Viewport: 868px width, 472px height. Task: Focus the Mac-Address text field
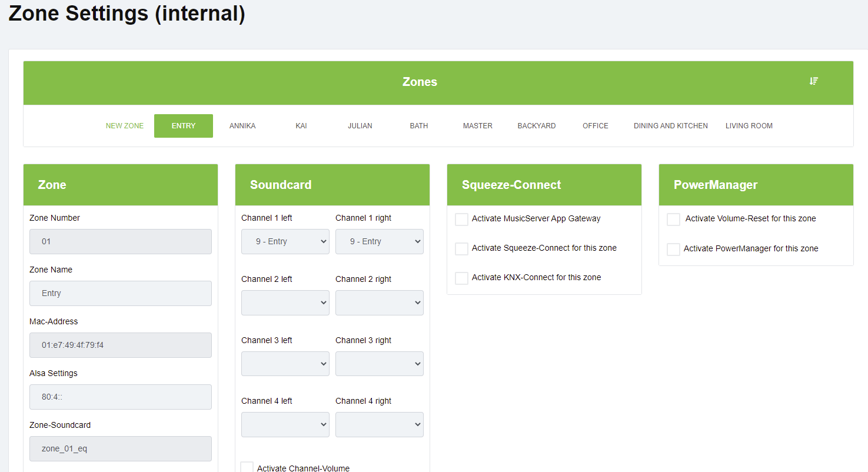121,345
